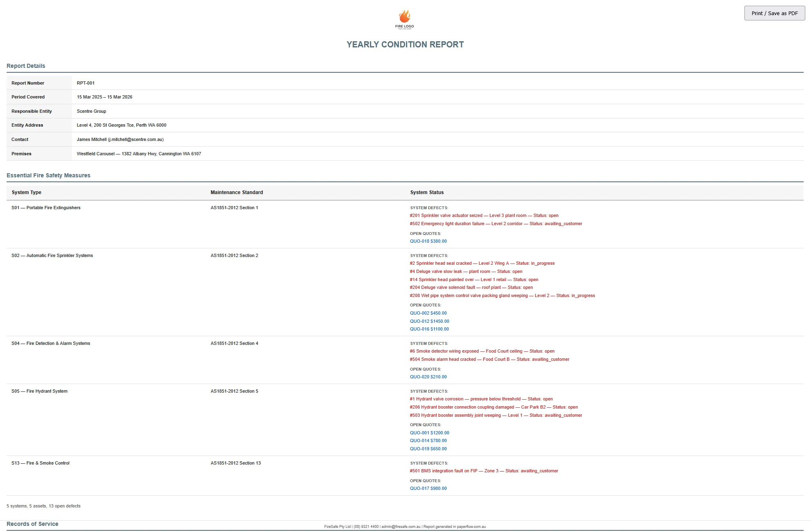Open quote QUO-018 for Portable Fire Extinguishers
Screen dimensions: 811x532
428,241
